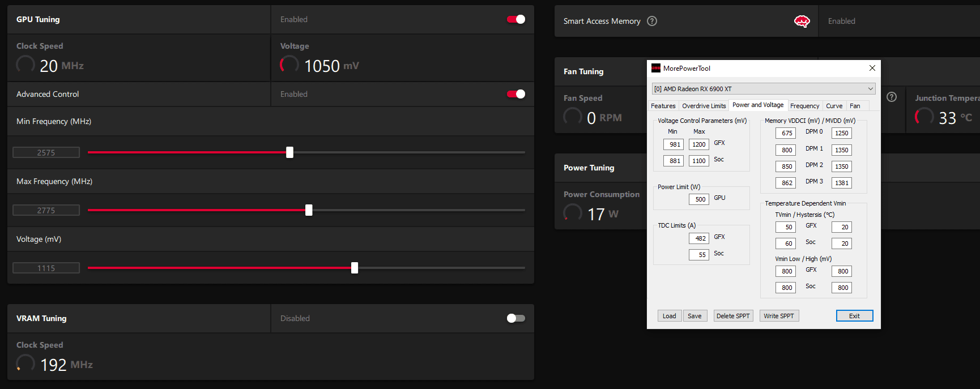Click the TDC Soc limit field 55
This screenshot has width=980, height=389.
coord(699,255)
